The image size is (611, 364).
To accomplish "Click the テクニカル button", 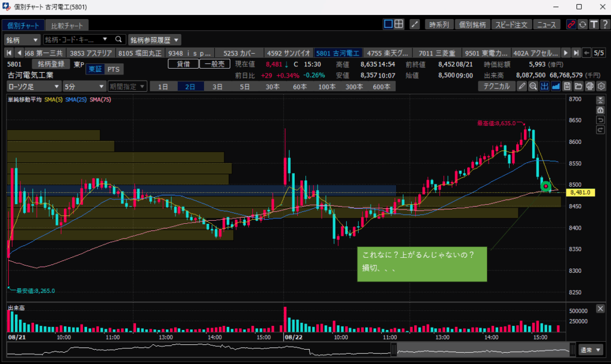I will click(x=497, y=87).
